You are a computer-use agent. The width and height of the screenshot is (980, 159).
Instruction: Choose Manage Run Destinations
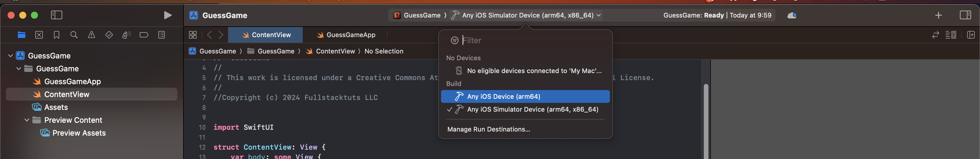[489, 129]
